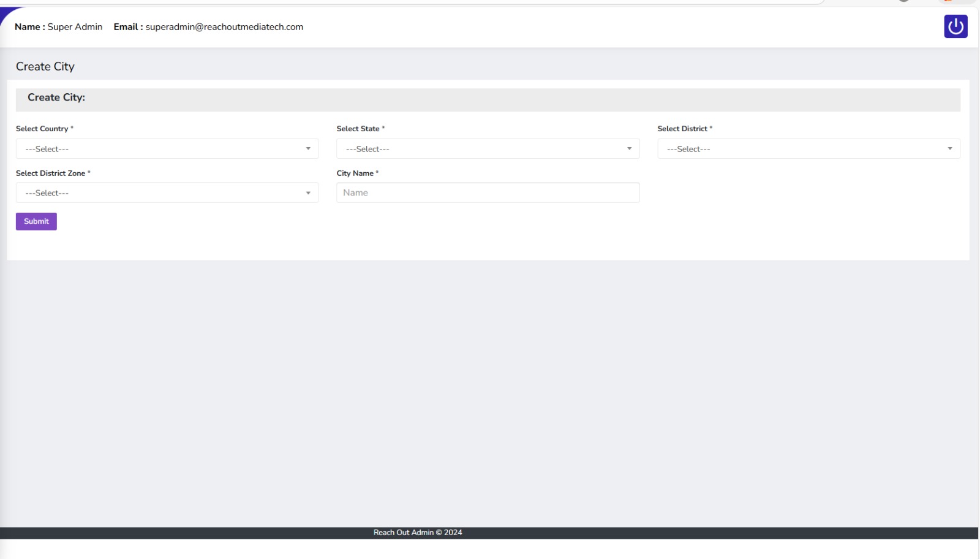980x559 pixels.
Task: Click the Select State dropdown arrow
Action: coord(629,149)
